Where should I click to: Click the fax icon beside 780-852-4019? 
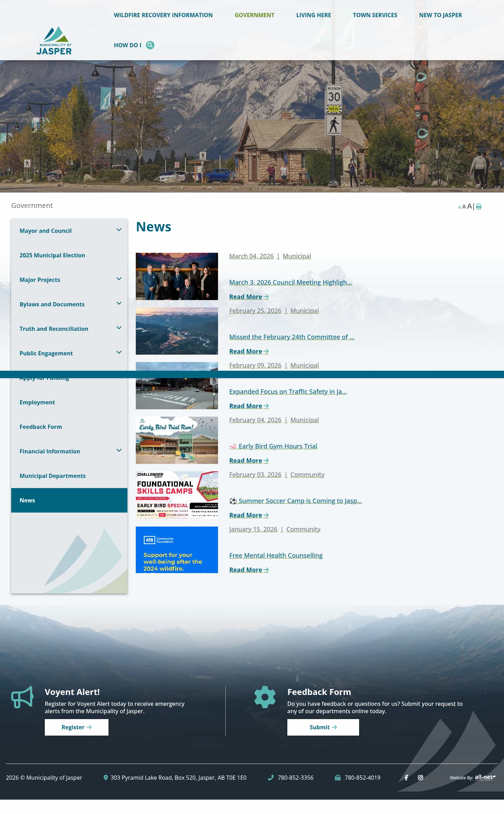[338, 778]
